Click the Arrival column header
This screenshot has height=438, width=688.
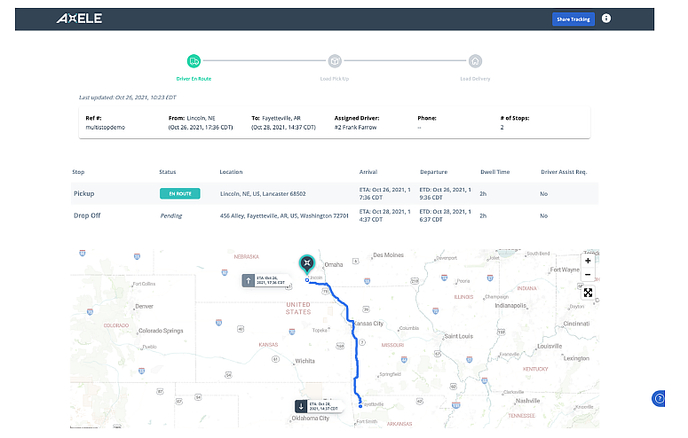(x=368, y=172)
